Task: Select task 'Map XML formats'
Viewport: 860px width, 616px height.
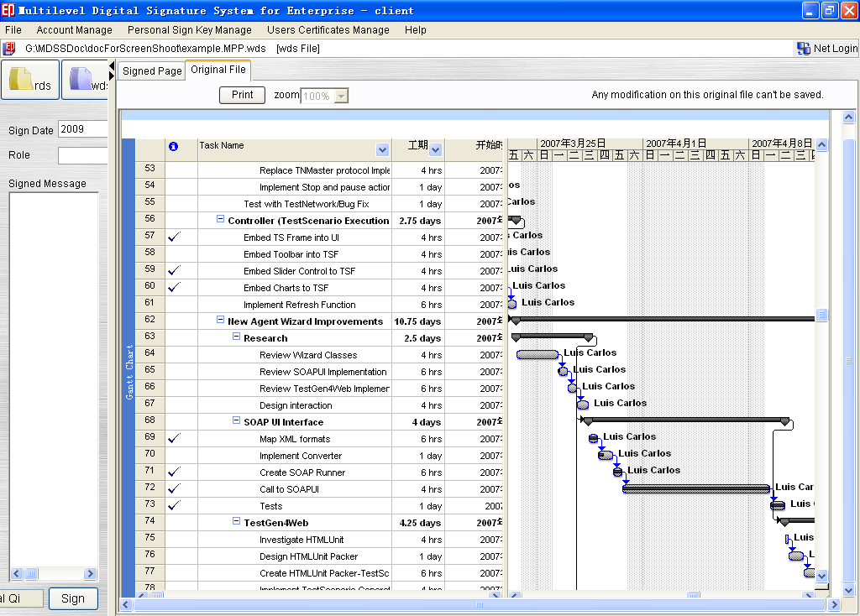Action: (295, 439)
